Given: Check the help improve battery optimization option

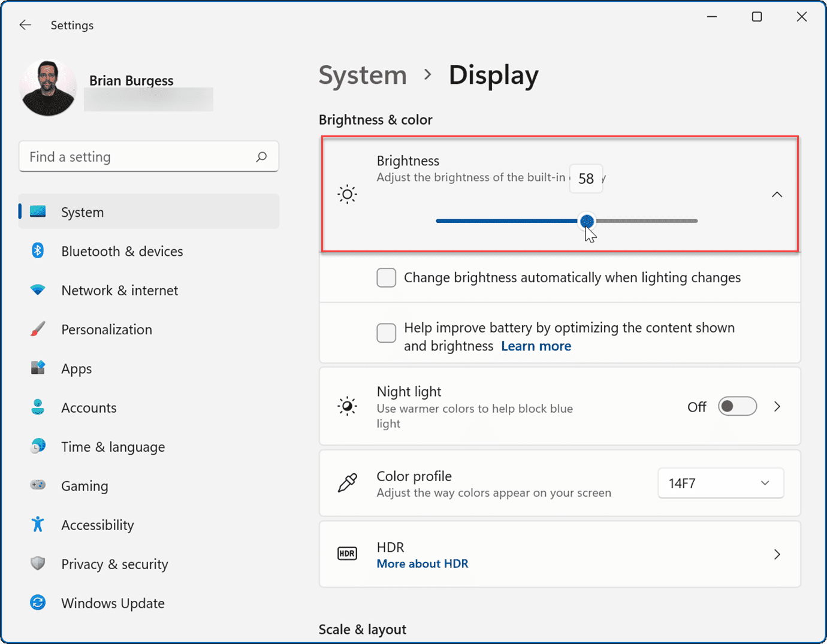Looking at the screenshot, I should coord(387,333).
